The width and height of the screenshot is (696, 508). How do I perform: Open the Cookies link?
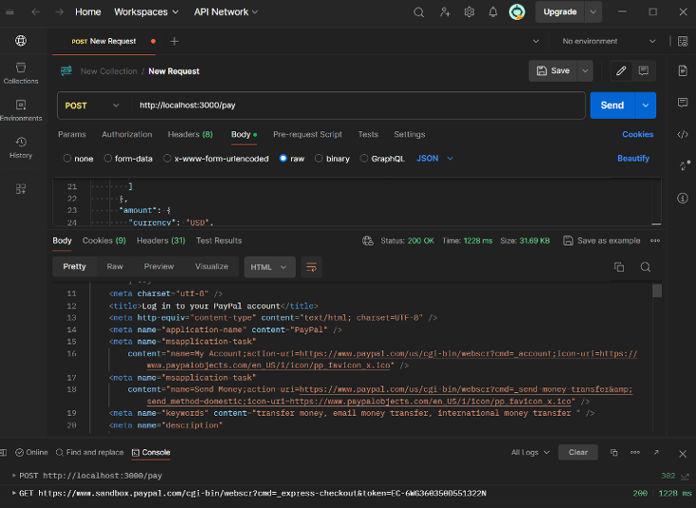click(x=637, y=135)
